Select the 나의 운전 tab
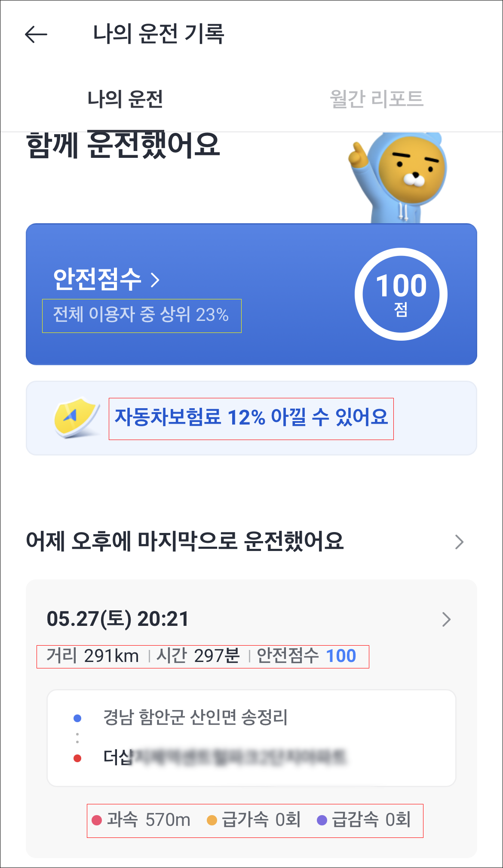Screen dimensions: 503x868 (x=125, y=99)
